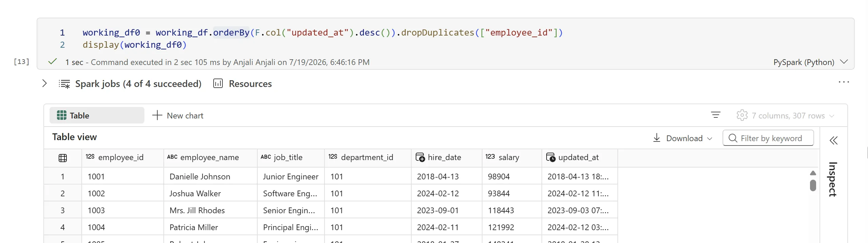This screenshot has width=868, height=243.
Task: Click the Resources chart icon
Action: tap(218, 84)
